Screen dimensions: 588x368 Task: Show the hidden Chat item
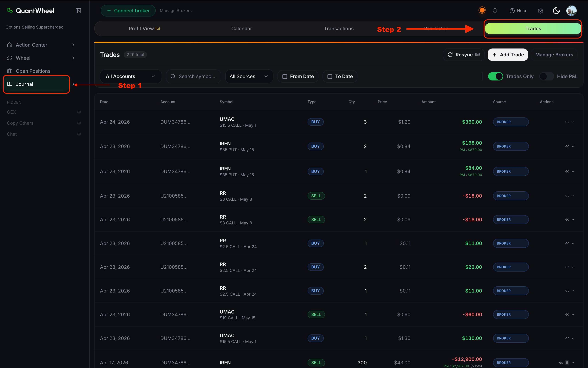tap(79, 134)
